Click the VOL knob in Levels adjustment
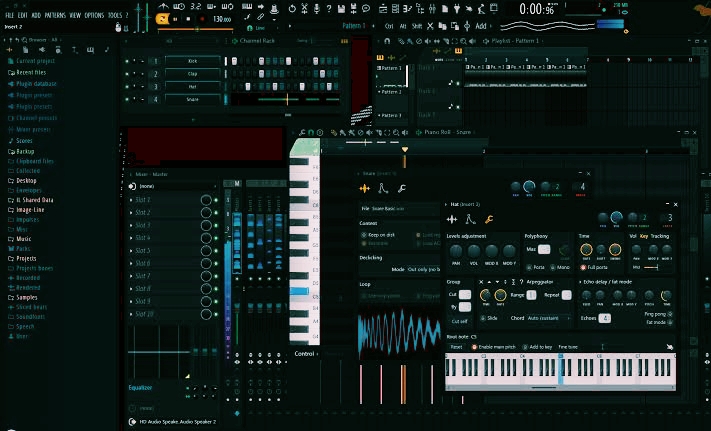Viewport: 711px width, 431px height. pos(474,251)
